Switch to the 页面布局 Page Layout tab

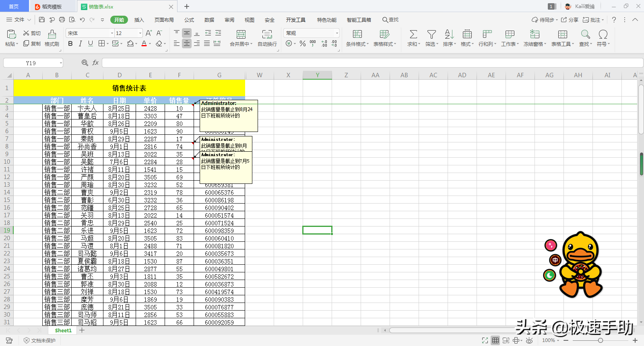tap(164, 20)
